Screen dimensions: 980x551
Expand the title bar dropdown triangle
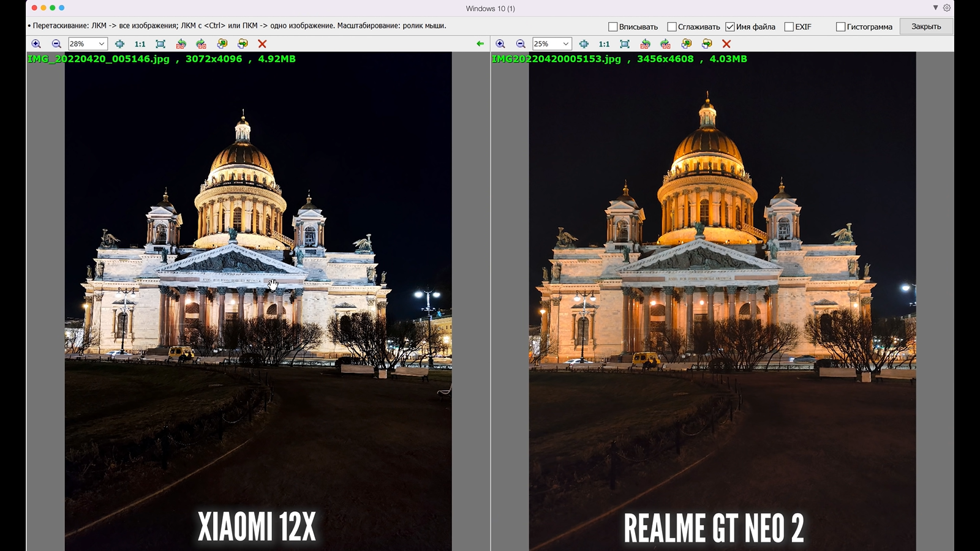pyautogui.click(x=935, y=8)
